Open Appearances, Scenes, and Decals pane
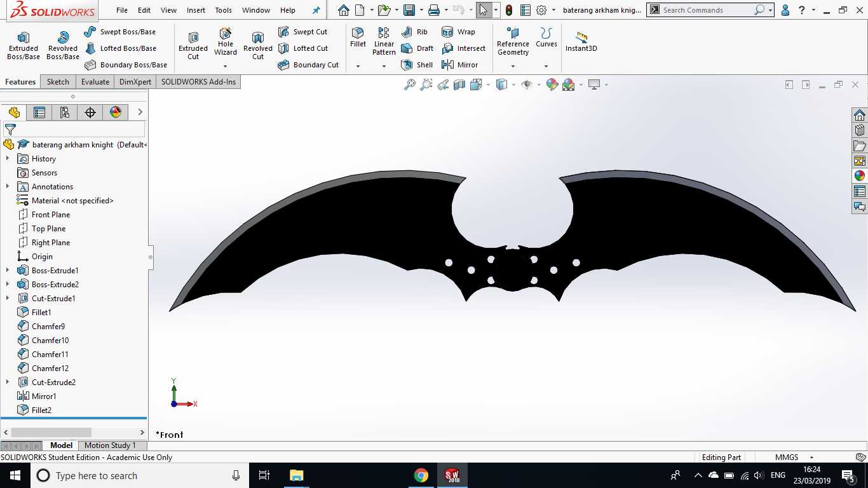The image size is (868, 488). (860, 176)
